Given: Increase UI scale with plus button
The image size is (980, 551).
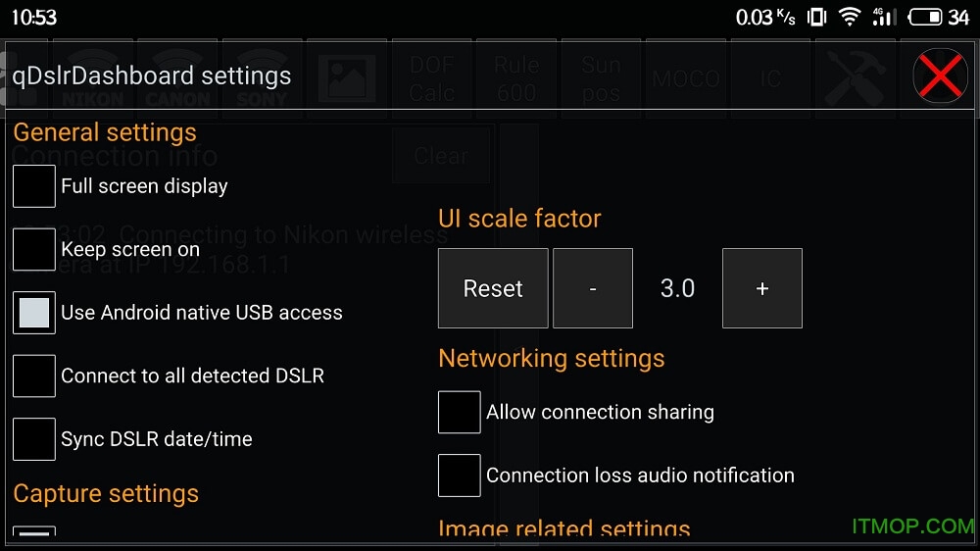Looking at the screenshot, I should click(762, 288).
